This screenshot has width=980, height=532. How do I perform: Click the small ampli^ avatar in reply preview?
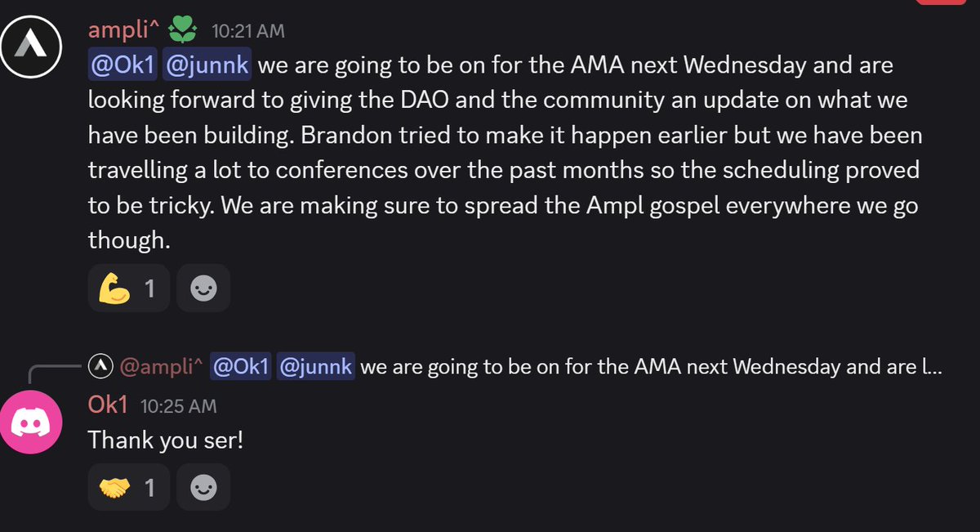click(99, 368)
